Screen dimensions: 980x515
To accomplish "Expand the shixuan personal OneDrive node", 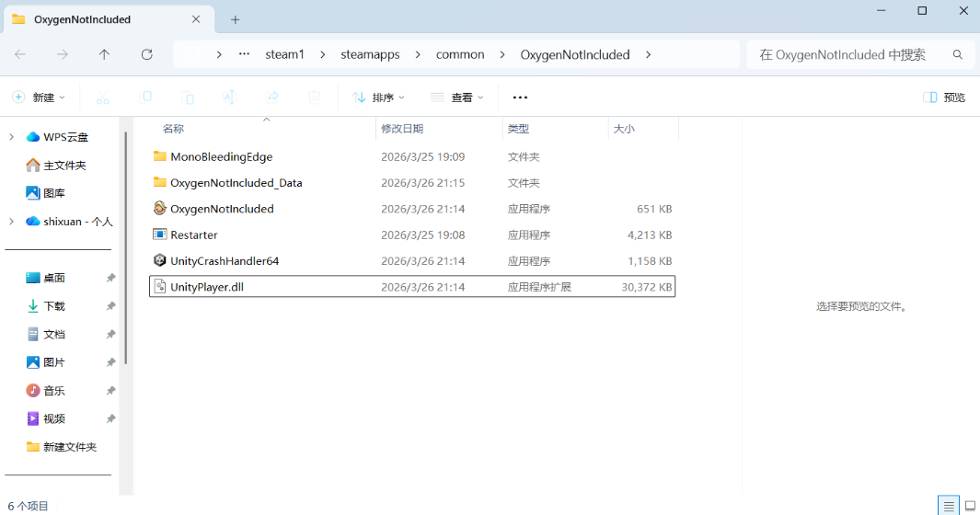I will pyautogui.click(x=11, y=222).
